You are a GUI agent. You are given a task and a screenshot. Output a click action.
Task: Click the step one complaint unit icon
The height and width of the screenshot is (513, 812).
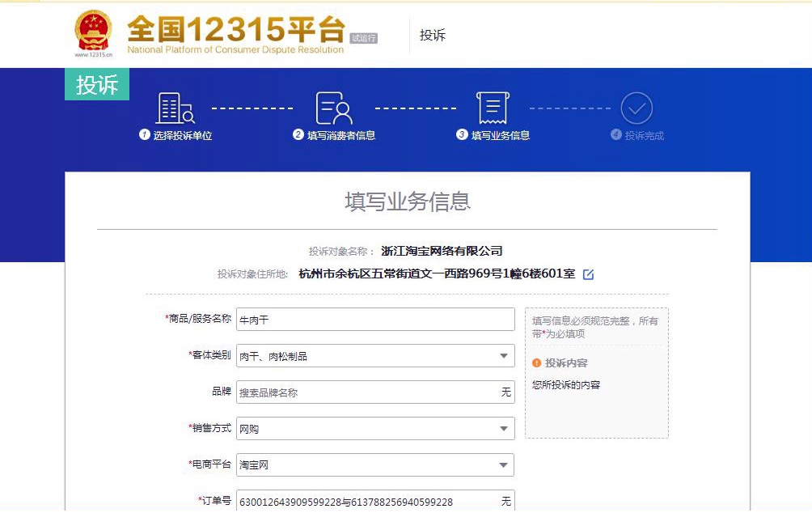coord(176,107)
